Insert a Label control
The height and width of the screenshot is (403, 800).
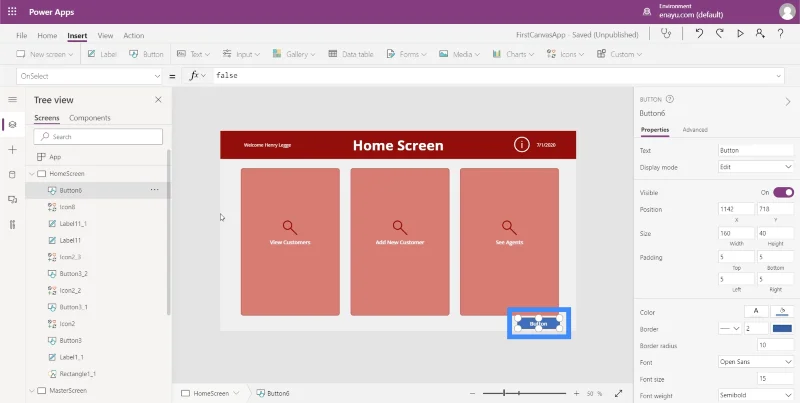click(x=102, y=54)
